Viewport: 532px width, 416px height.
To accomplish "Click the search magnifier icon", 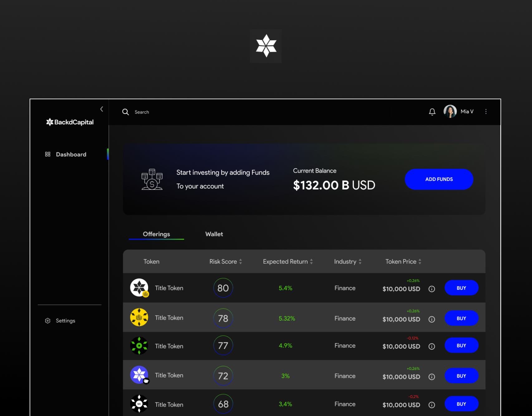I will tap(125, 112).
